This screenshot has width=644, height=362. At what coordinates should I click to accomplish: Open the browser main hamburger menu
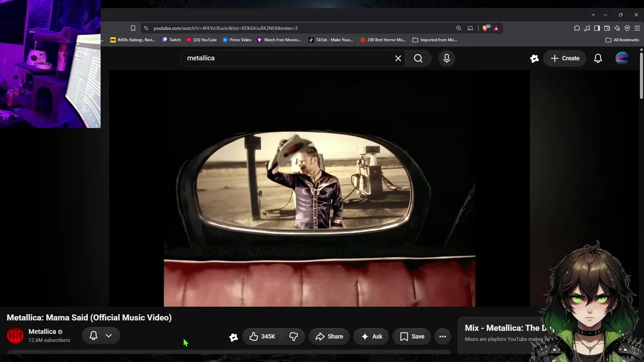637,28
